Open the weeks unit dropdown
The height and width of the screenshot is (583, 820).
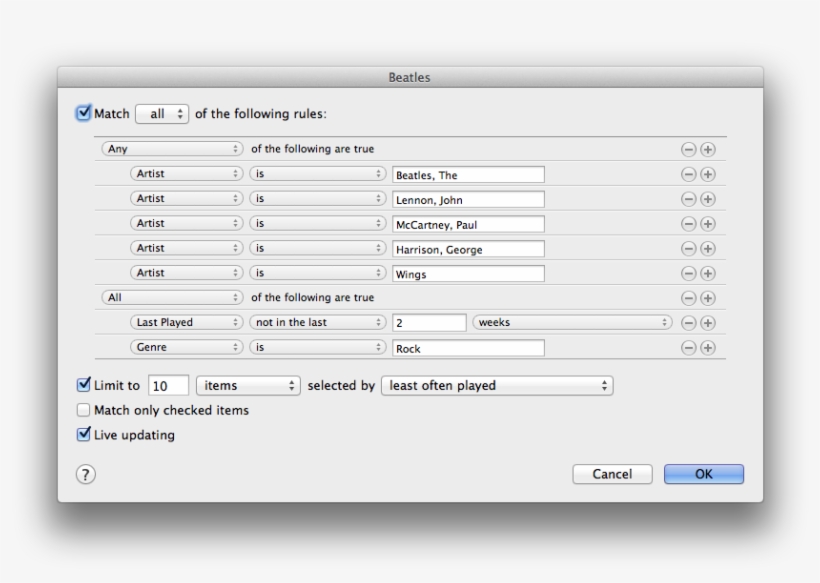tap(572, 323)
